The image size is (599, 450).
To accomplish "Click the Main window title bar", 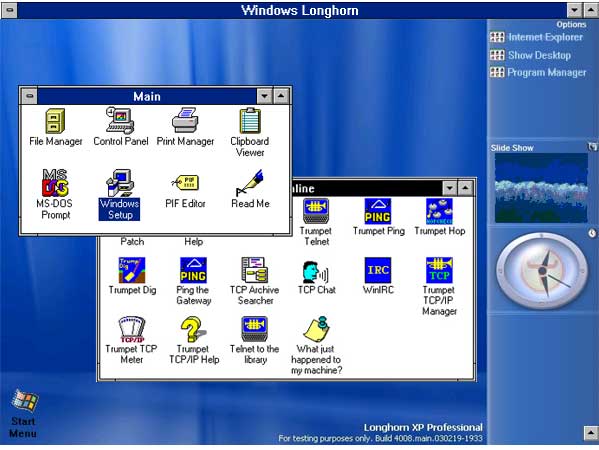I will coord(147,96).
